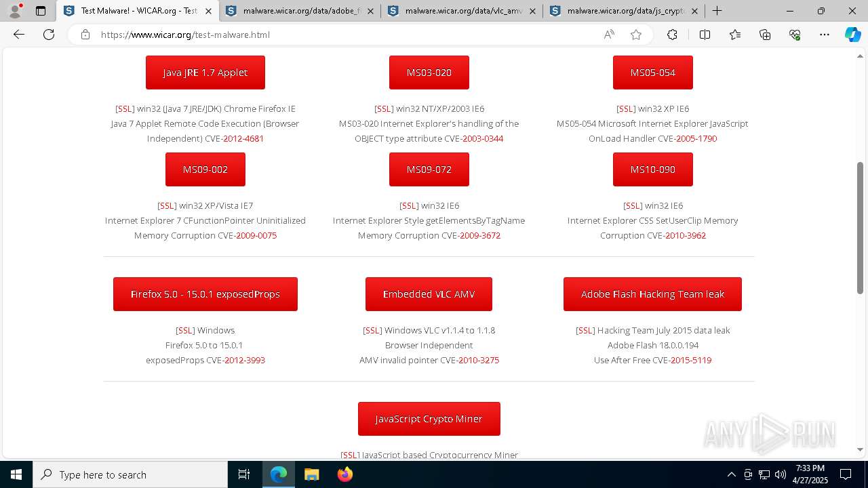Open the Extensions puzzle icon
Screen dimensions: 868x488
672,35
